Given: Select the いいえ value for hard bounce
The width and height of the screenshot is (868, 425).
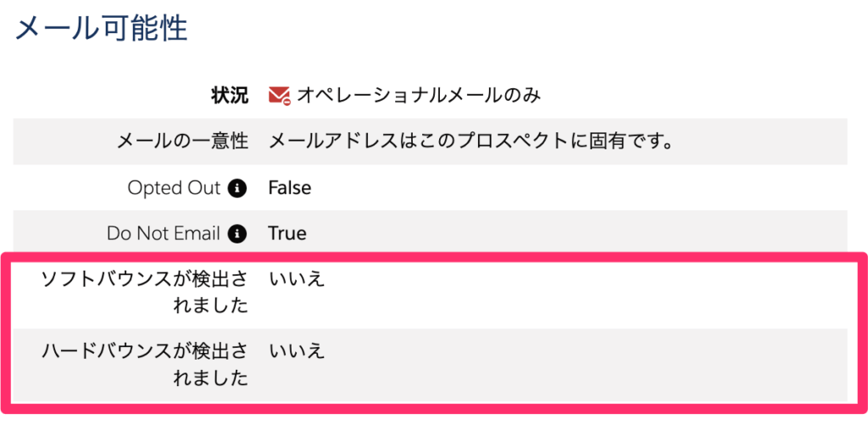Looking at the screenshot, I should (297, 350).
